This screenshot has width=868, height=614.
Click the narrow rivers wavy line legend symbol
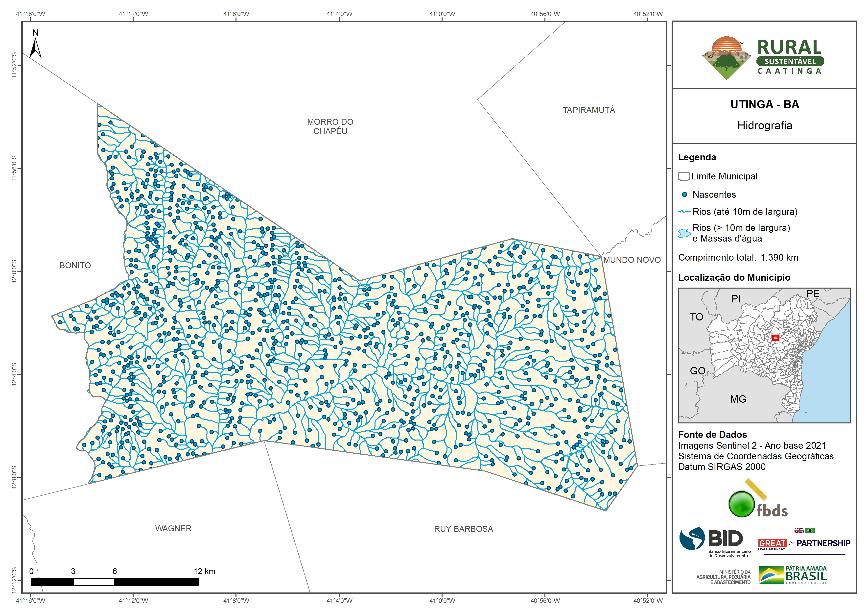pyautogui.click(x=684, y=212)
